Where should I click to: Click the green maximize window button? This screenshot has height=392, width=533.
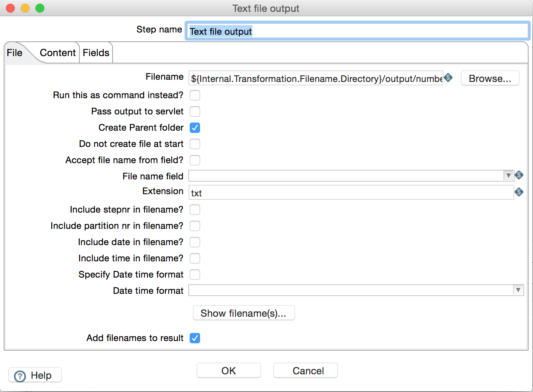(40, 8)
